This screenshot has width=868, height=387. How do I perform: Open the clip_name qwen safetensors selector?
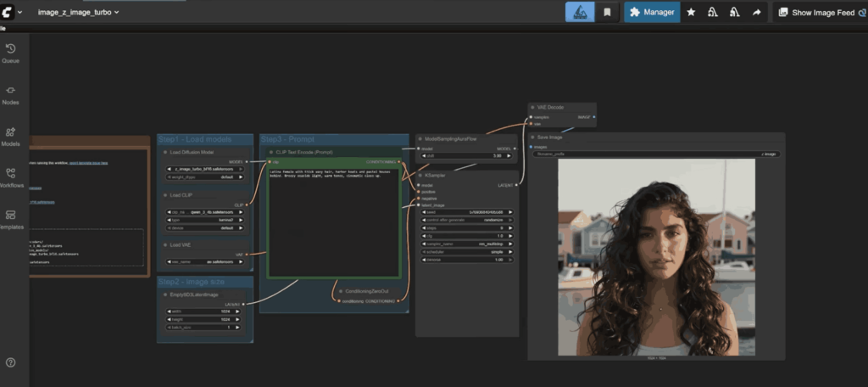pos(204,212)
